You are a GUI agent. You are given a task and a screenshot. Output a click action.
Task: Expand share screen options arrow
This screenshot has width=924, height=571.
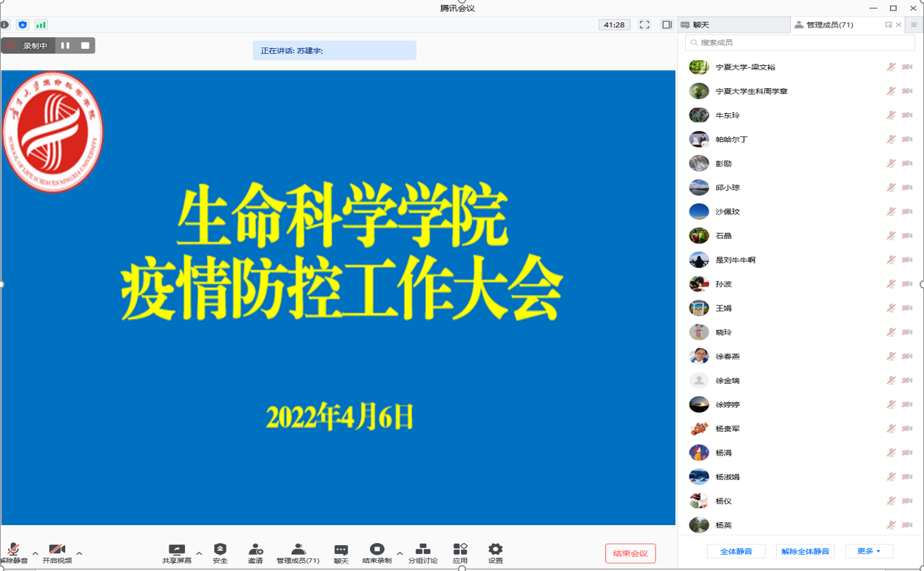(199, 553)
